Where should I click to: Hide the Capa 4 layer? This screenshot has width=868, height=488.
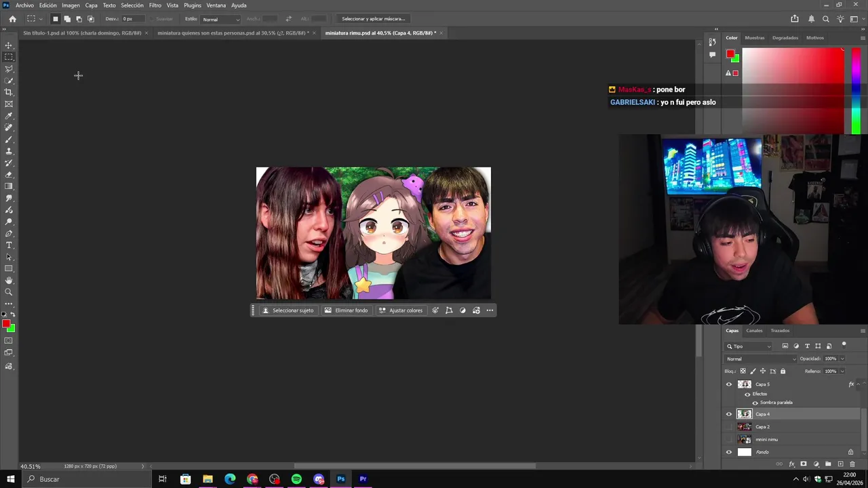(x=729, y=414)
